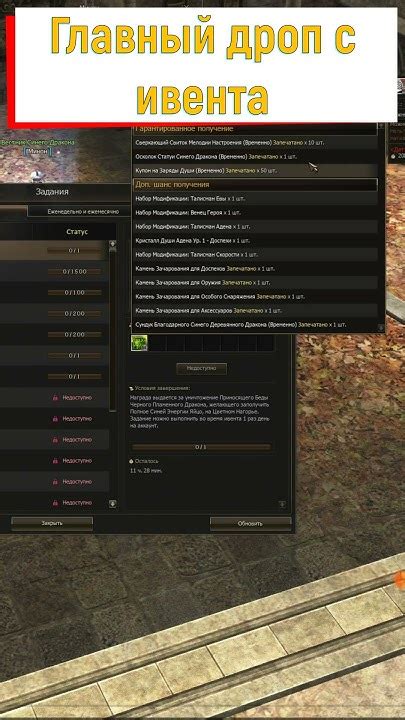Click the grayed Недоступно reward button
Screen dimensions: 405x720
pos(202,368)
